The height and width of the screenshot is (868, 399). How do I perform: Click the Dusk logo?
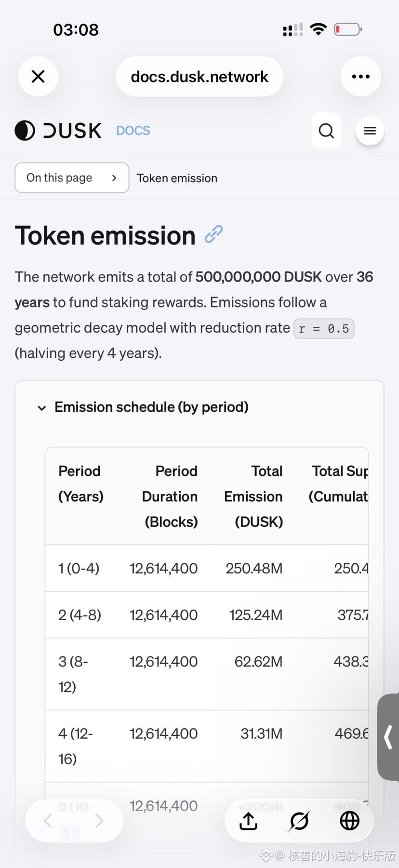58,131
